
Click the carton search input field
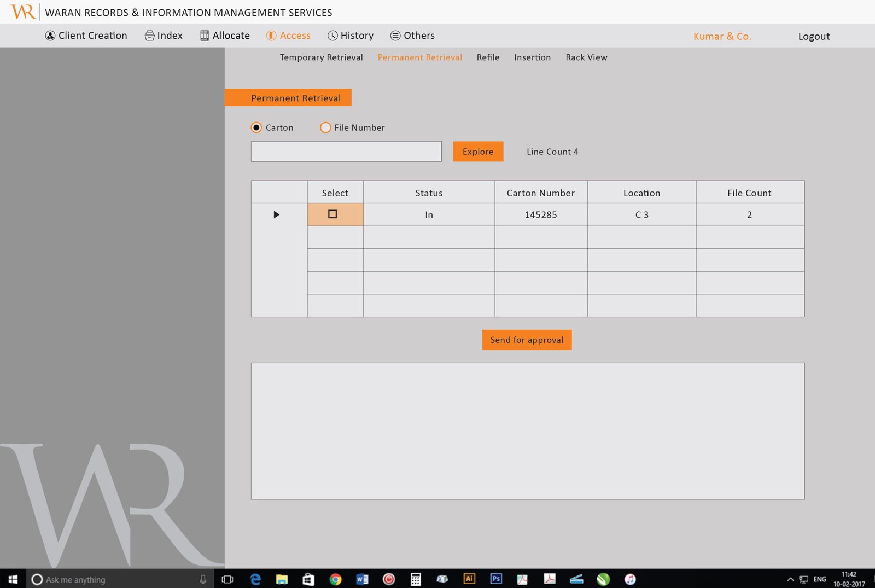(x=346, y=152)
